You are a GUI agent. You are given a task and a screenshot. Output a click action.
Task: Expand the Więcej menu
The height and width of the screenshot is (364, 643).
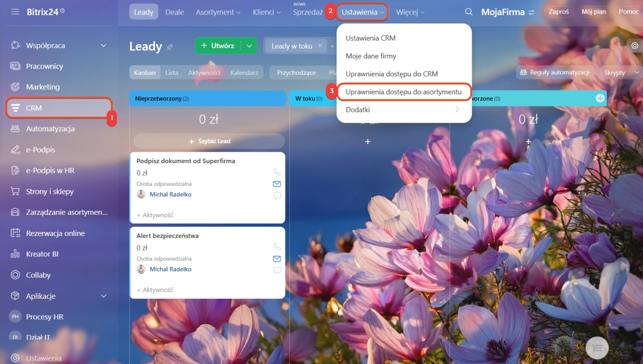click(410, 12)
